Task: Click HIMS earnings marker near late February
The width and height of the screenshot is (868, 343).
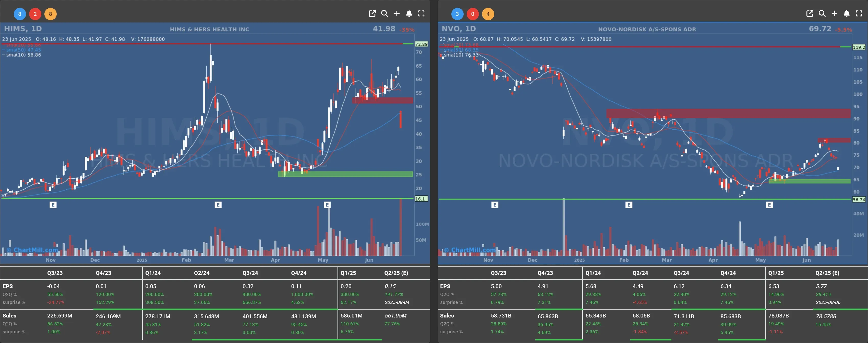Action: [x=218, y=205]
